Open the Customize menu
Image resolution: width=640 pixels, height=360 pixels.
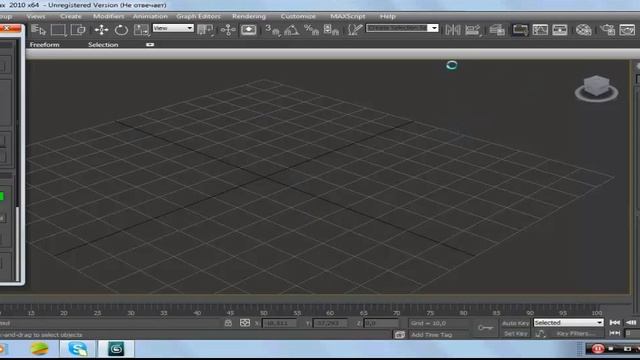[298, 16]
